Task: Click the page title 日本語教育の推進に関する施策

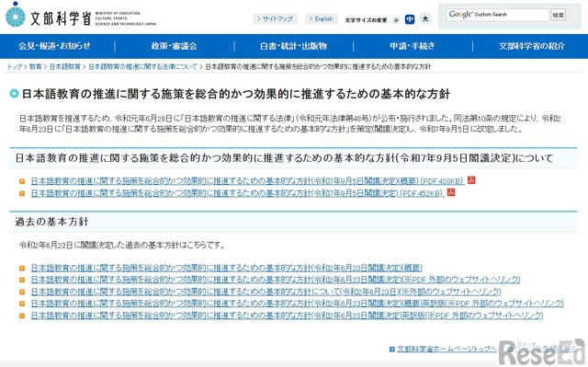Action: [235, 94]
